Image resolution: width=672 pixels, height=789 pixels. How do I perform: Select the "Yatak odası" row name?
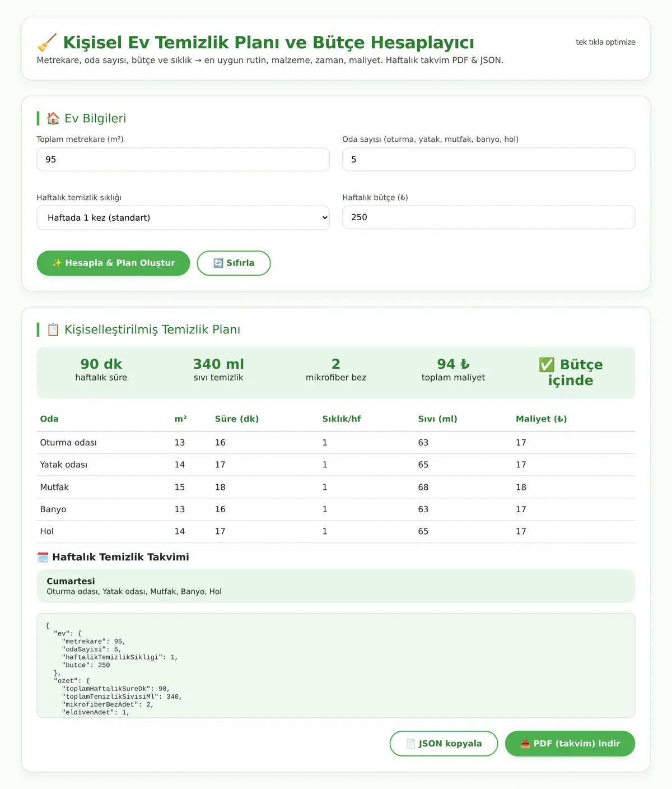pos(64,465)
